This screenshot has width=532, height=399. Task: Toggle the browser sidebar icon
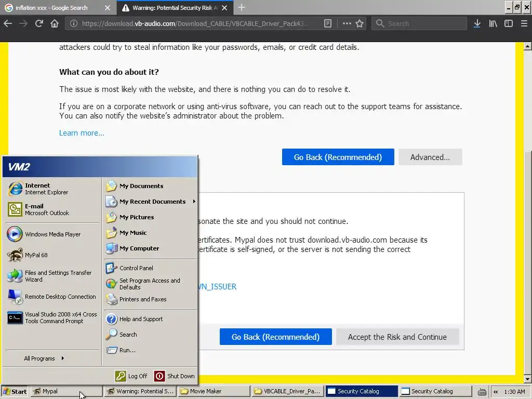(509, 23)
